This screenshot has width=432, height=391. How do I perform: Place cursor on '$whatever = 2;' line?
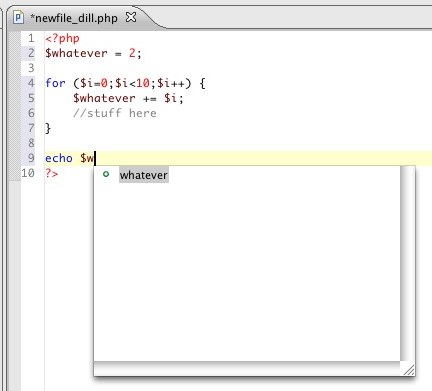pos(93,53)
